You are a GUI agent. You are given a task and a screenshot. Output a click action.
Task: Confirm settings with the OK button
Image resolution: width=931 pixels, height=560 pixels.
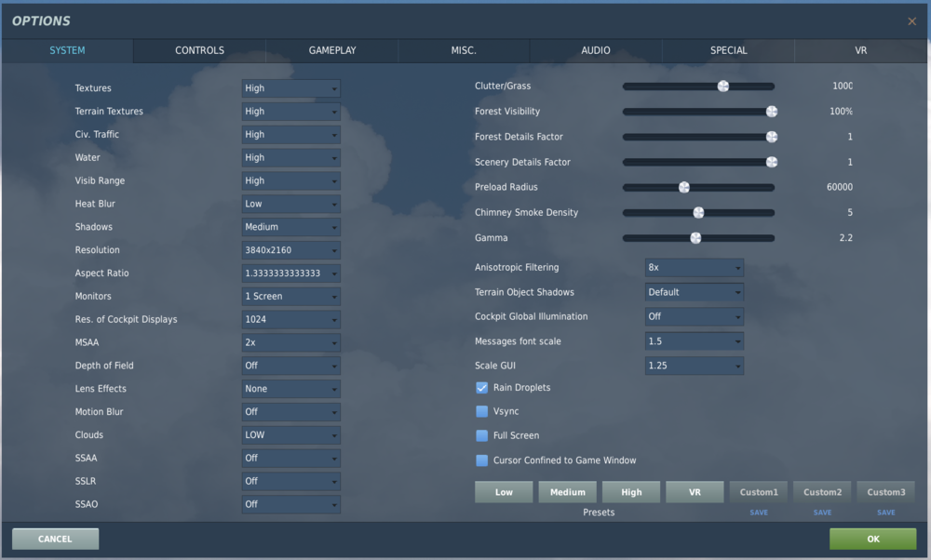tap(873, 540)
